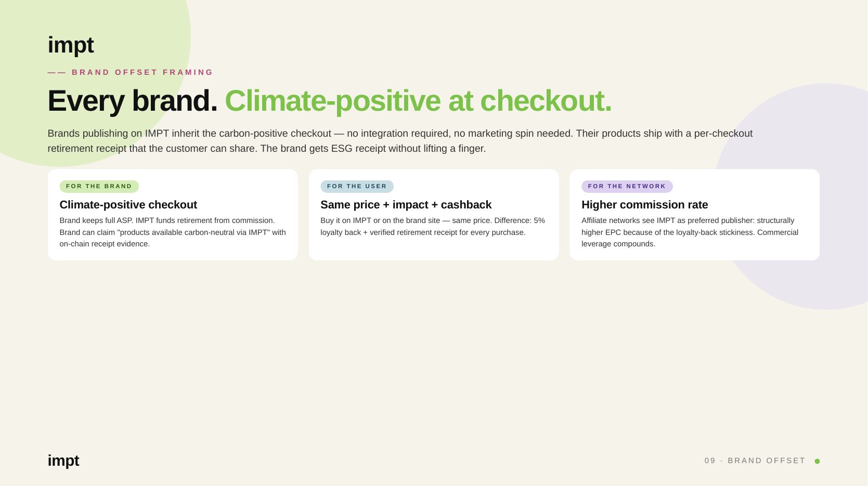Click the dash marks before BRAND OFFSET FRAMING

point(57,72)
